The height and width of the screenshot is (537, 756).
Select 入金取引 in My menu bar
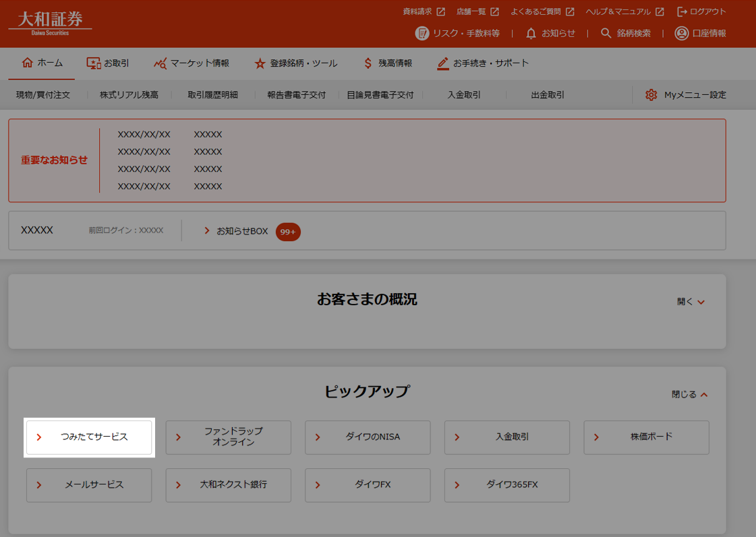pyautogui.click(x=464, y=95)
